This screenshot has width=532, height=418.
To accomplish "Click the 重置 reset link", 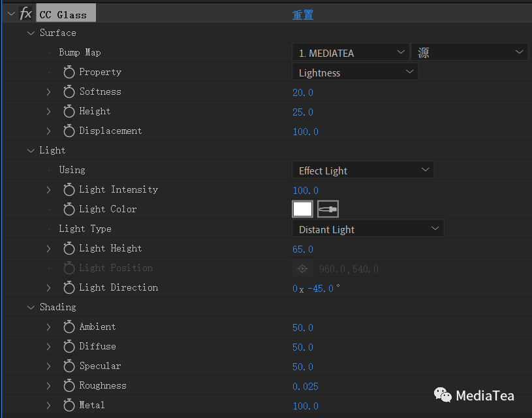I will [x=303, y=14].
